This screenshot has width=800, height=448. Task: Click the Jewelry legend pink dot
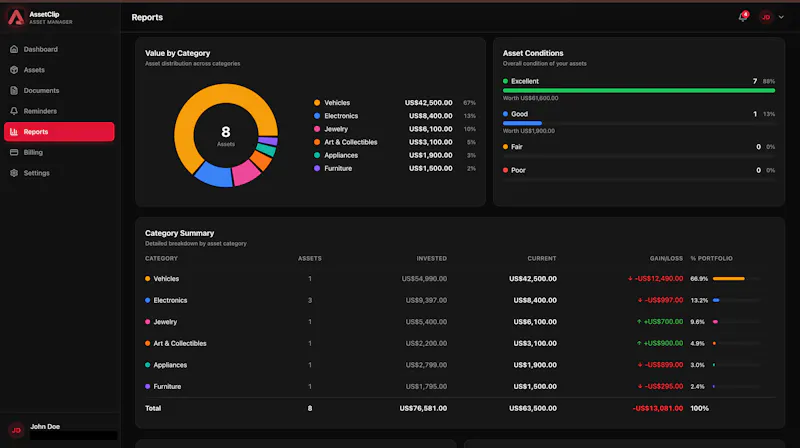[x=317, y=129]
